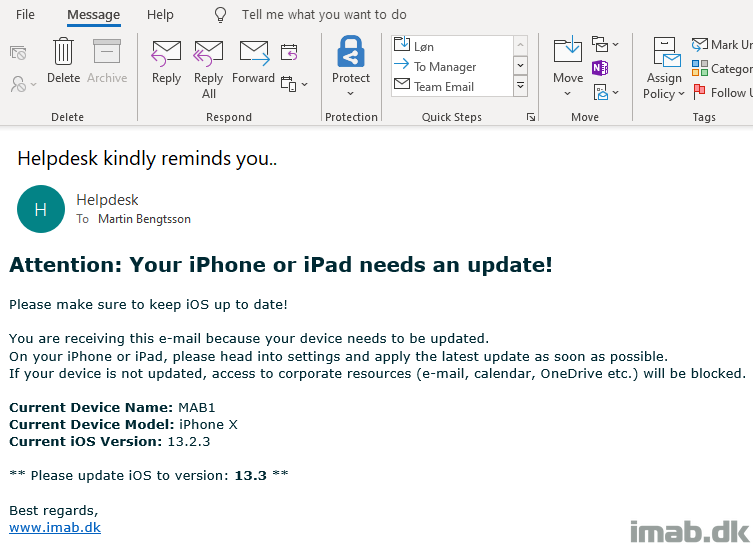
Task: Open the Actions dropdown in Move group
Action: coord(605,92)
